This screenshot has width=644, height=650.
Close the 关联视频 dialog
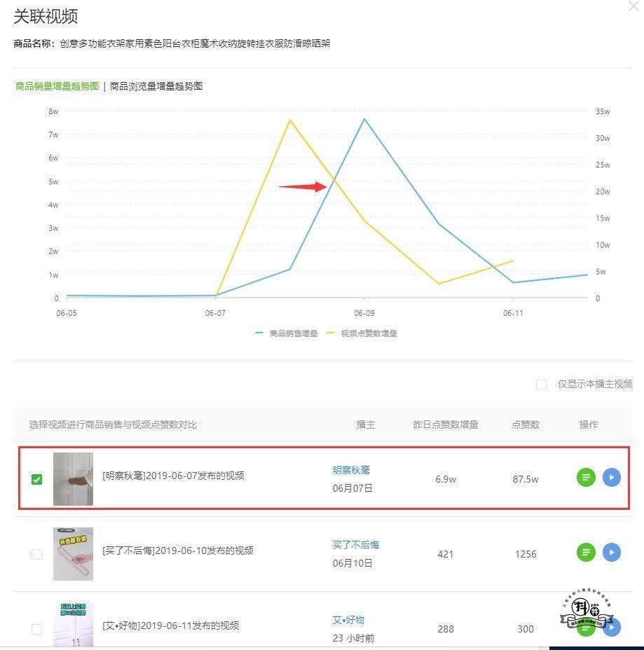633,6
